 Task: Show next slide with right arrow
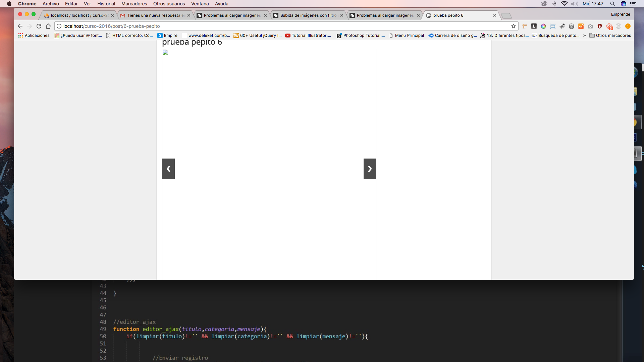click(x=370, y=169)
